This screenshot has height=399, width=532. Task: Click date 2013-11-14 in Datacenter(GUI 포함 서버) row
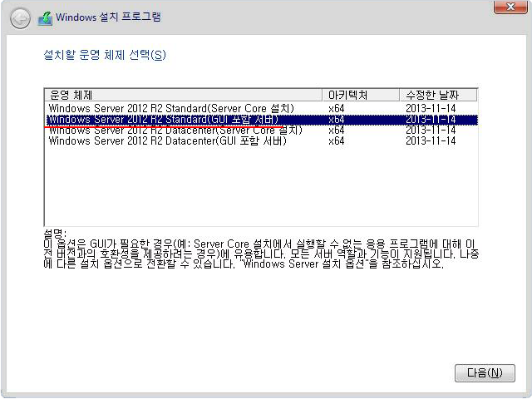pos(431,141)
